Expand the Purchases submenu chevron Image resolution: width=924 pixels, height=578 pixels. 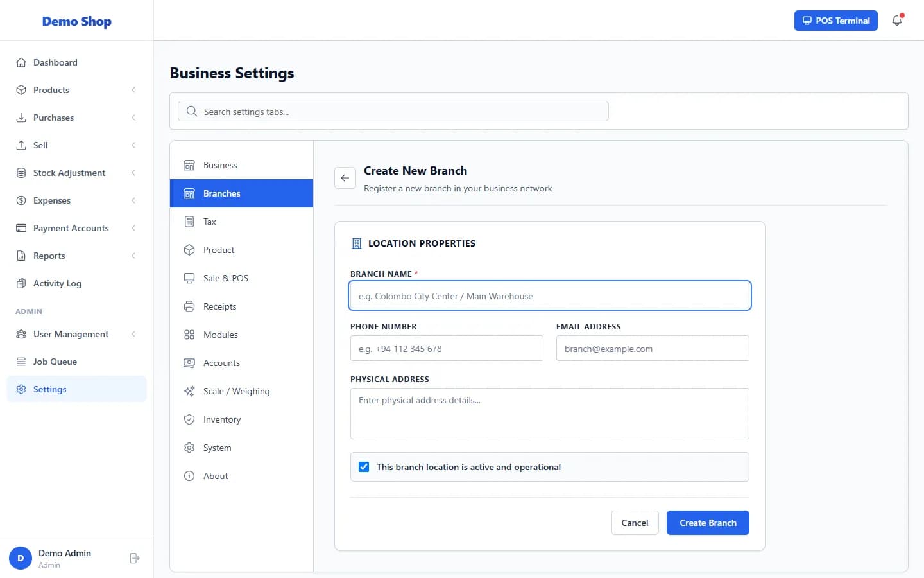point(133,118)
